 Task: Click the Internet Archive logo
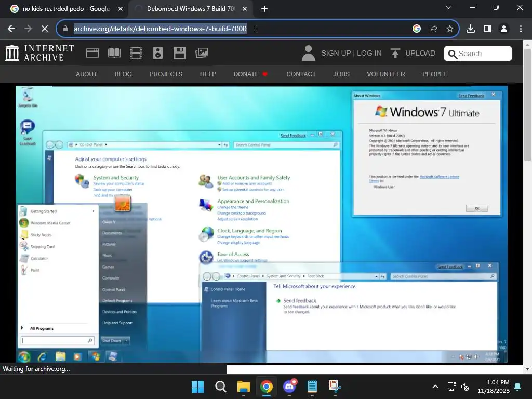[39, 54]
